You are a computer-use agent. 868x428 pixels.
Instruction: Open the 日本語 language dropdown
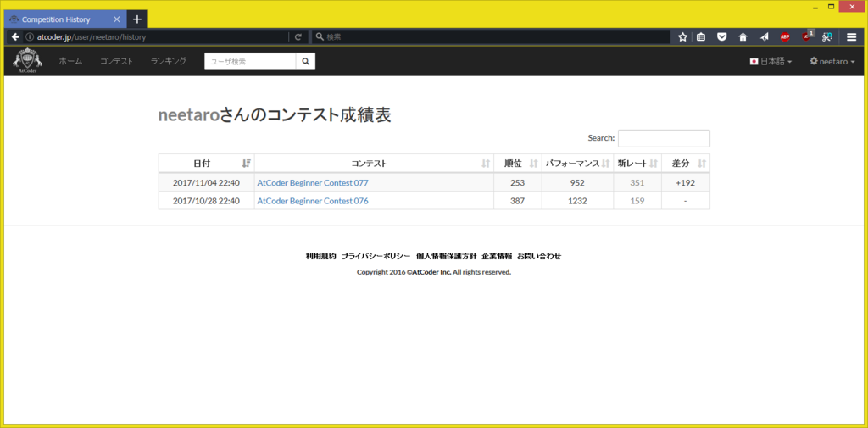(771, 62)
